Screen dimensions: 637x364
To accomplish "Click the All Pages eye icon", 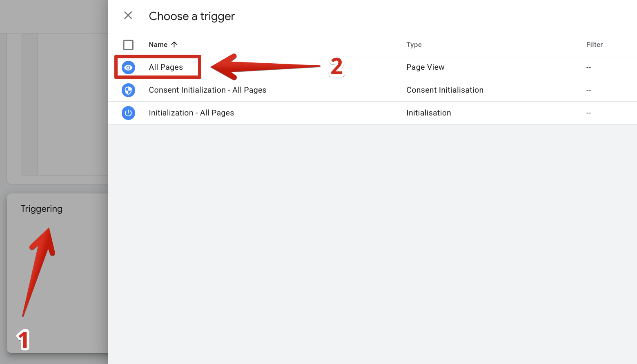I will pyautogui.click(x=128, y=67).
